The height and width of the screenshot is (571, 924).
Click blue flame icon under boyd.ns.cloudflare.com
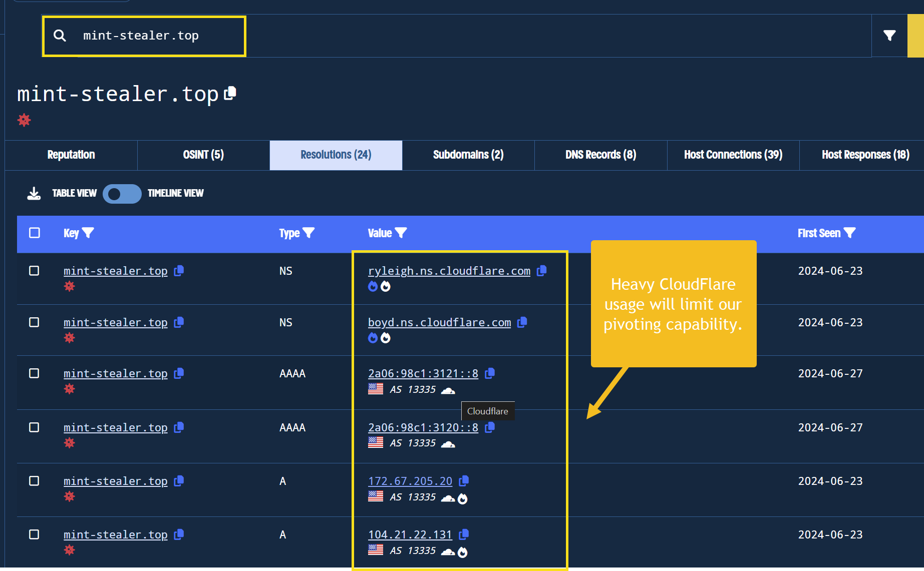[373, 338]
